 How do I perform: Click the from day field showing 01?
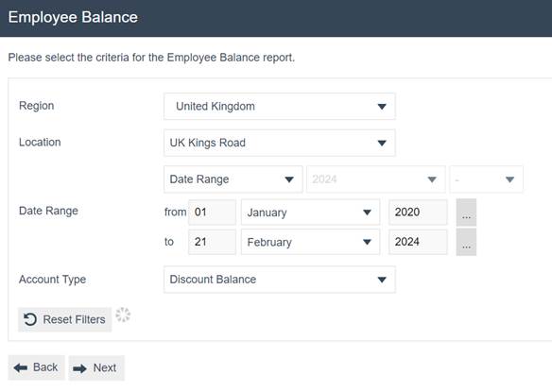tap(213, 213)
